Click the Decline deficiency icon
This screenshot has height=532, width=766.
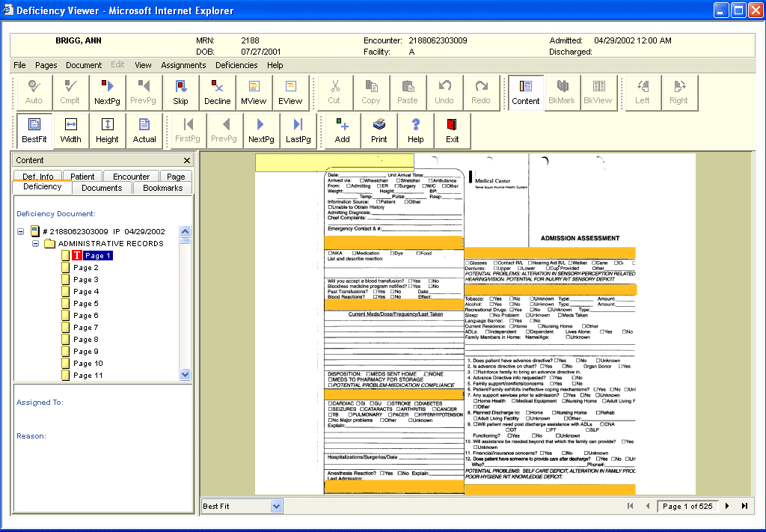218,92
